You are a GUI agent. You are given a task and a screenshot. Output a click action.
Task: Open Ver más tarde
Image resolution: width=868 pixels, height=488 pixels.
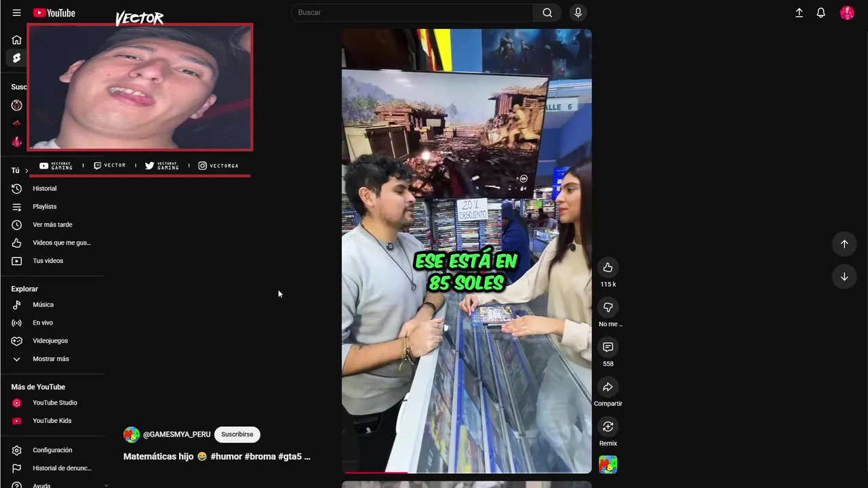52,224
